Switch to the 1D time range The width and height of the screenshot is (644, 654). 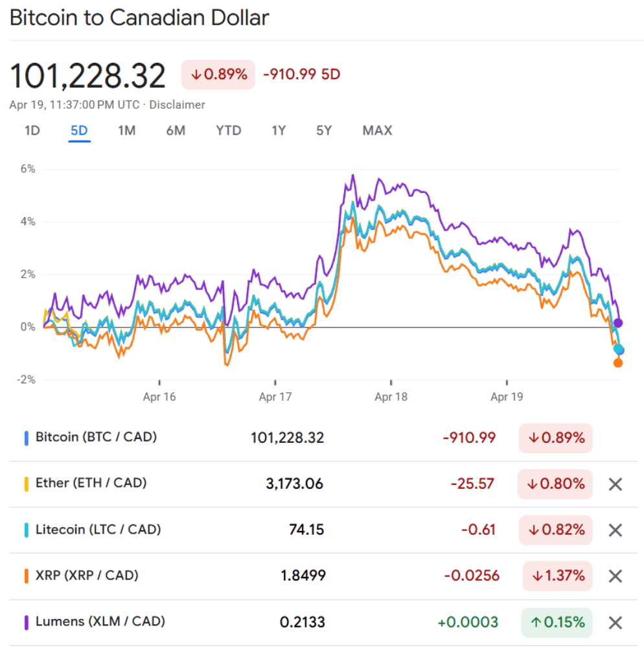pyautogui.click(x=32, y=131)
